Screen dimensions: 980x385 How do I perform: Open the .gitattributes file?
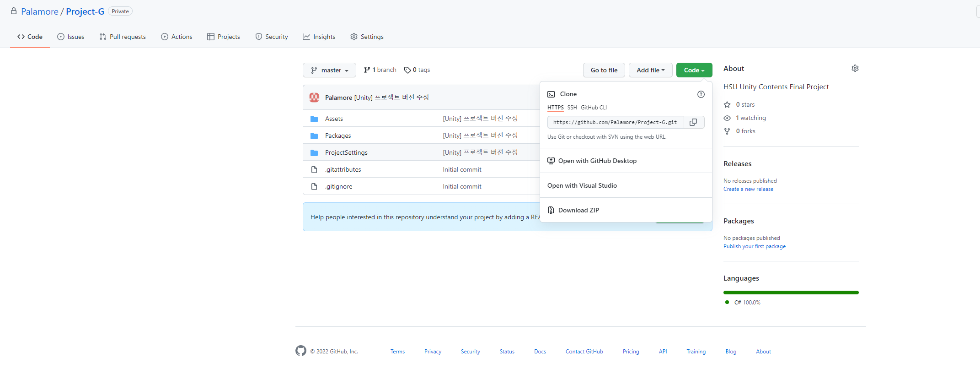343,170
